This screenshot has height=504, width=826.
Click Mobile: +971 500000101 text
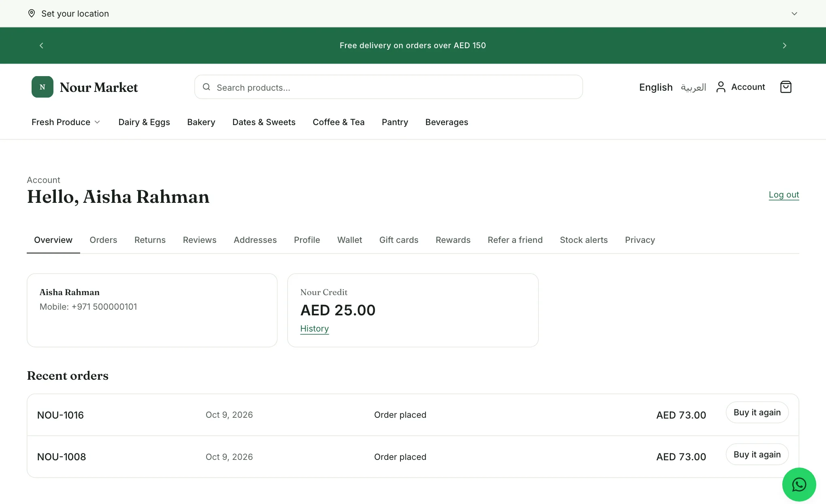click(88, 307)
